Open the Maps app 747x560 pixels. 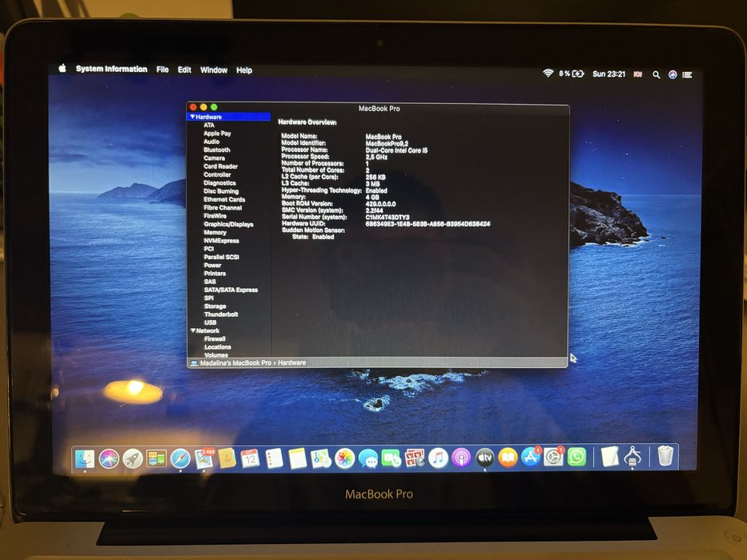click(320, 458)
